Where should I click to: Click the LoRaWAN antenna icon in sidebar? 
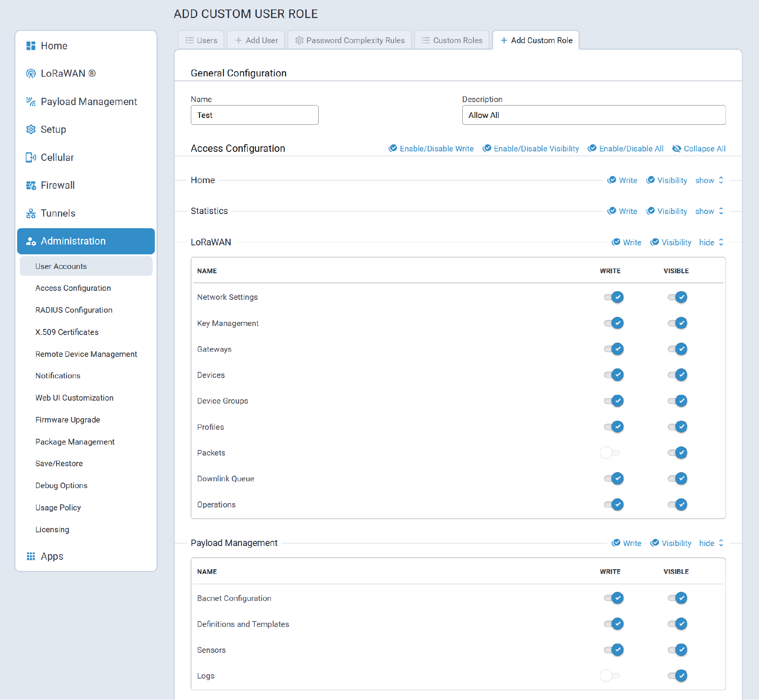click(x=30, y=74)
